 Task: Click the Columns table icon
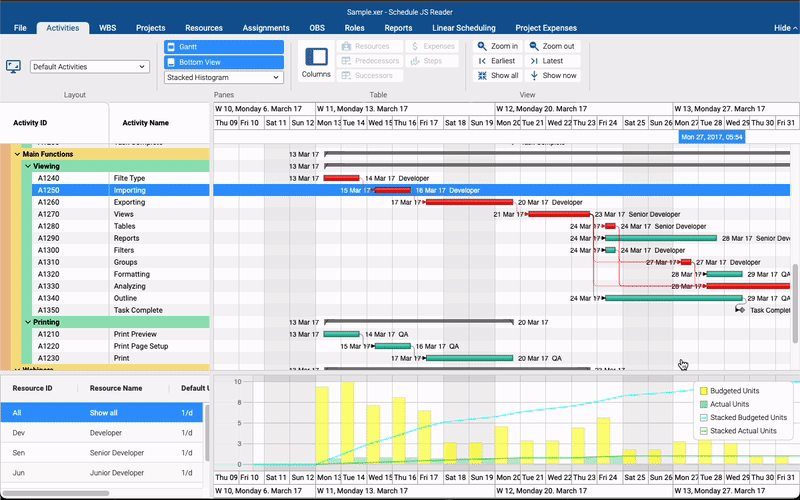point(316,58)
